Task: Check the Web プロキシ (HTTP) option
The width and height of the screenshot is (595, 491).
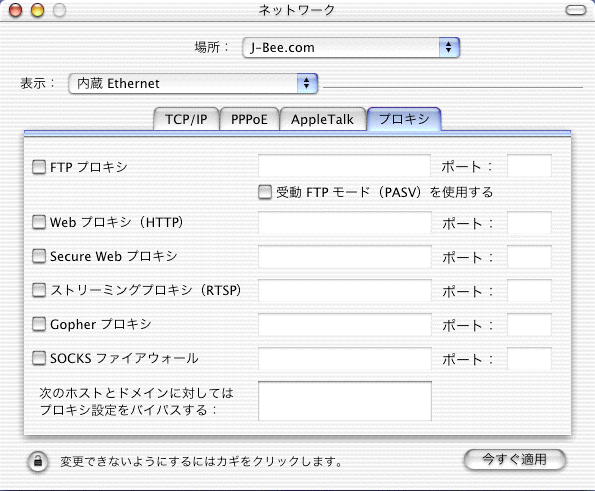Action: click(x=39, y=222)
